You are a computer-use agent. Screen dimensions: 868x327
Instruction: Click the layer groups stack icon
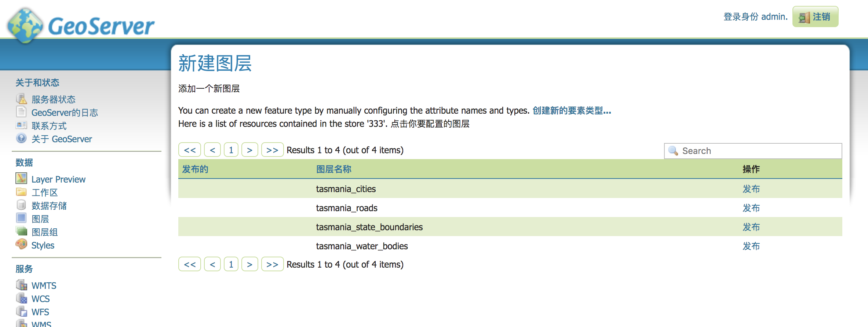(21, 231)
